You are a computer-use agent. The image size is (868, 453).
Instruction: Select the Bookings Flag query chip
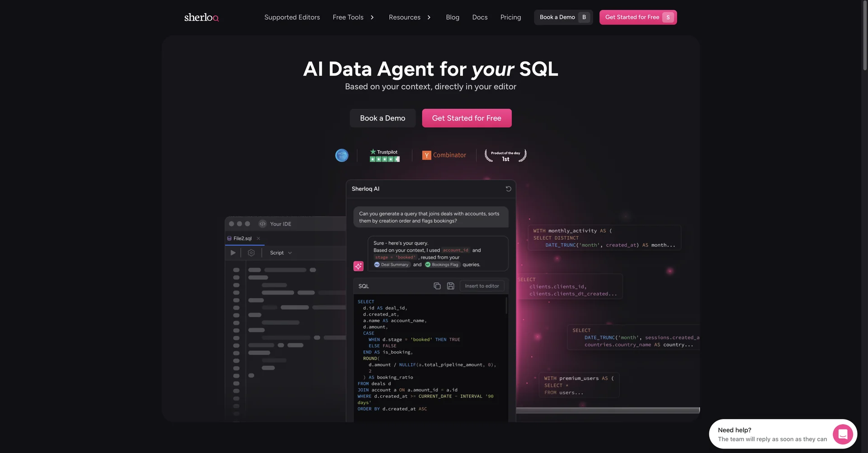coord(442,265)
